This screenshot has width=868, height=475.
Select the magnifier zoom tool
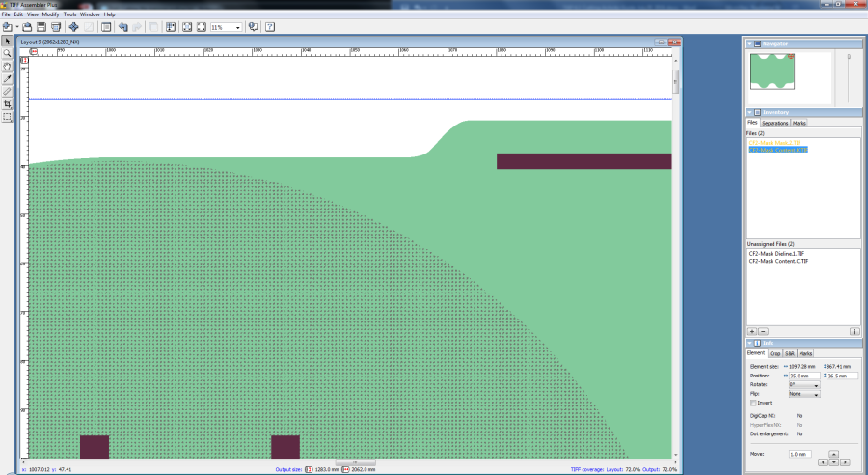[x=7, y=54]
